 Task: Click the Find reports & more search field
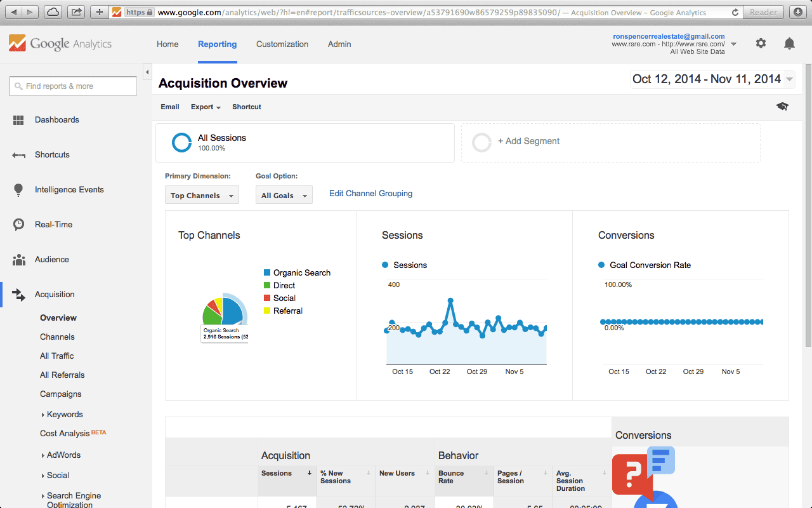(73, 86)
